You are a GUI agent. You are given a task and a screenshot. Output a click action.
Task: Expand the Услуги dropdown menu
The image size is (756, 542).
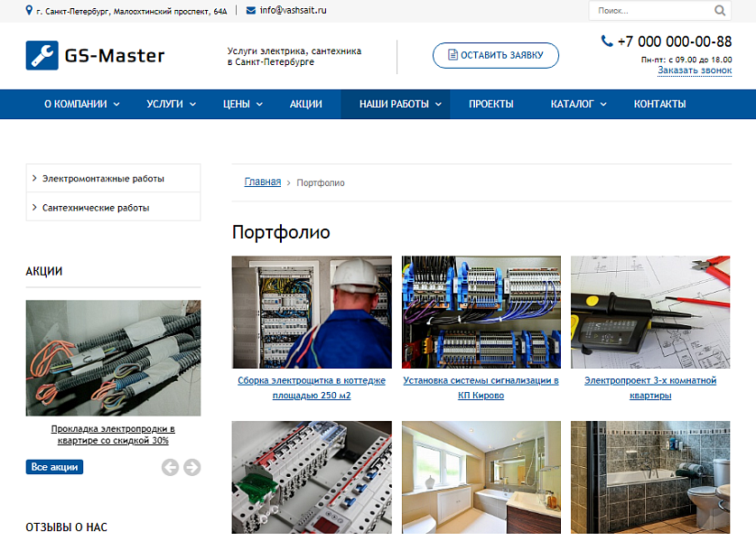tap(171, 104)
